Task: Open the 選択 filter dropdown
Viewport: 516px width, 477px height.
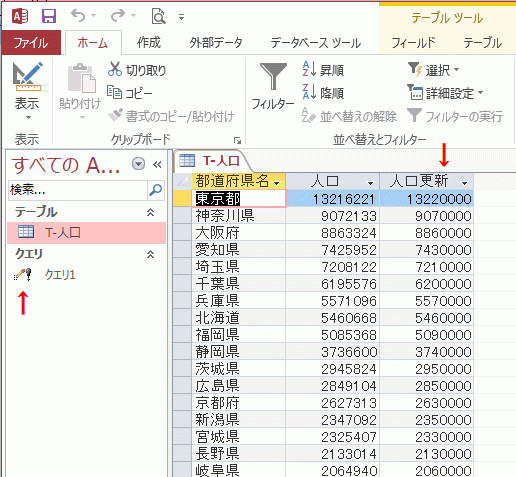Action: pyautogui.click(x=433, y=70)
